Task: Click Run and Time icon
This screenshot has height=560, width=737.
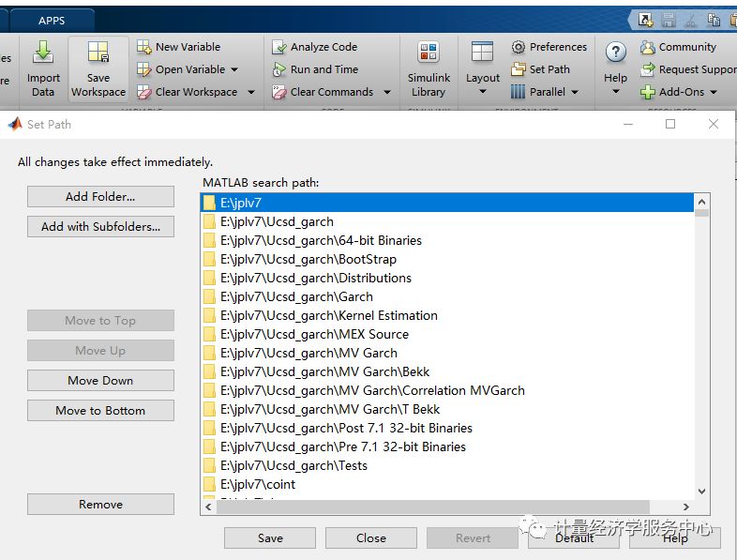Action: [278, 69]
